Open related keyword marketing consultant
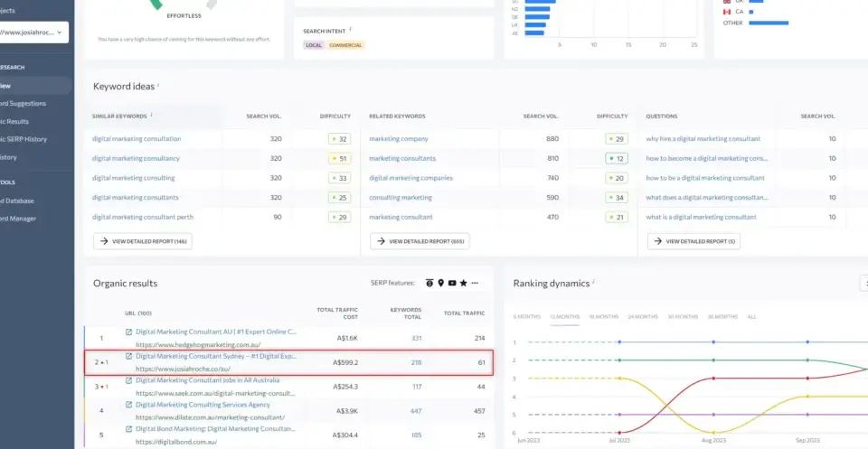868x449 pixels. [x=401, y=218]
